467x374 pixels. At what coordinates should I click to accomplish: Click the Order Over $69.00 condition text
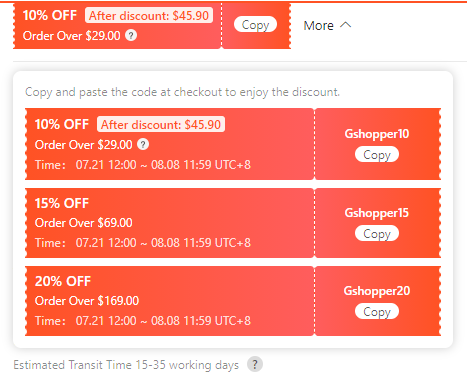[x=84, y=223]
